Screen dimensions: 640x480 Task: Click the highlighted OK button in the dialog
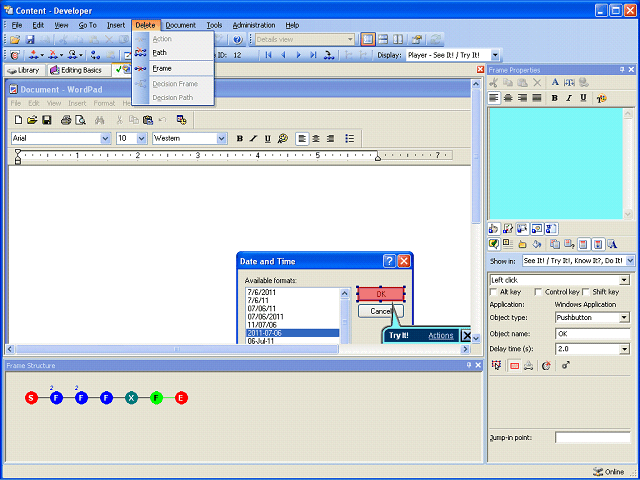pyautogui.click(x=381, y=294)
